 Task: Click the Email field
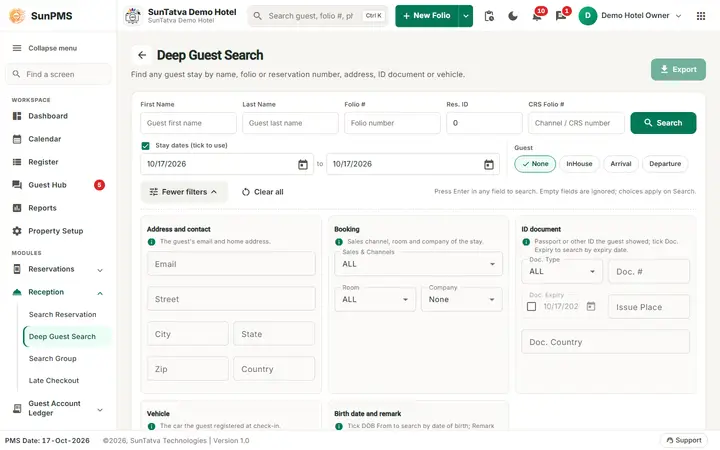tap(231, 264)
